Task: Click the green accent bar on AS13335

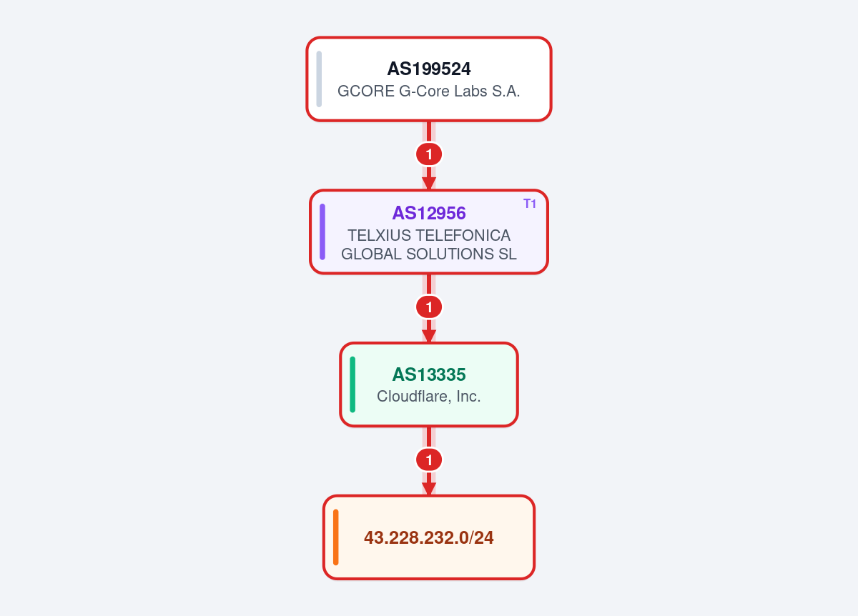Action: click(x=352, y=384)
